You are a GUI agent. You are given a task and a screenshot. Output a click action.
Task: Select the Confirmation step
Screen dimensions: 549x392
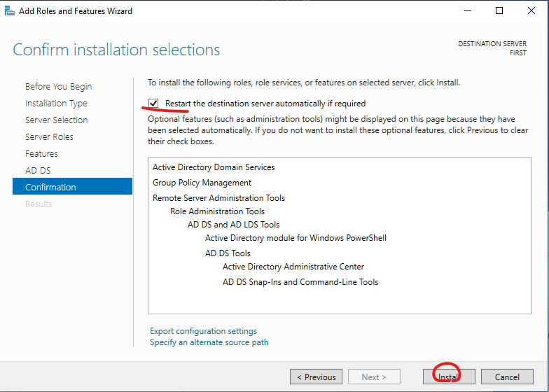[73, 186]
